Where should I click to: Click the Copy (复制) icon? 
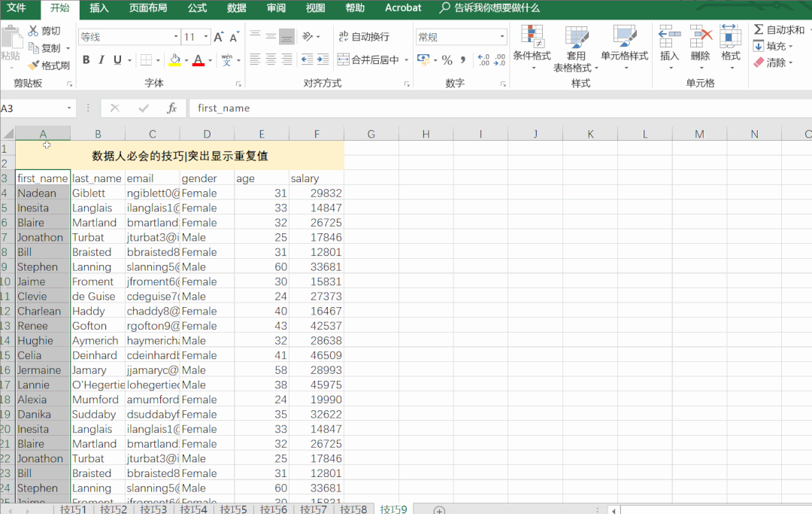(x=34, y=47)
